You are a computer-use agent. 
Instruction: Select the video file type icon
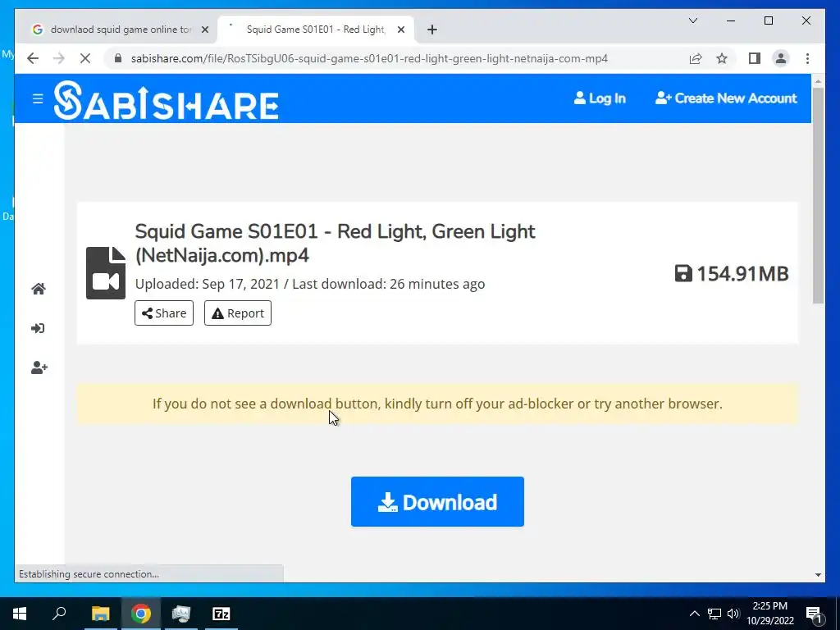pos(106,273)
